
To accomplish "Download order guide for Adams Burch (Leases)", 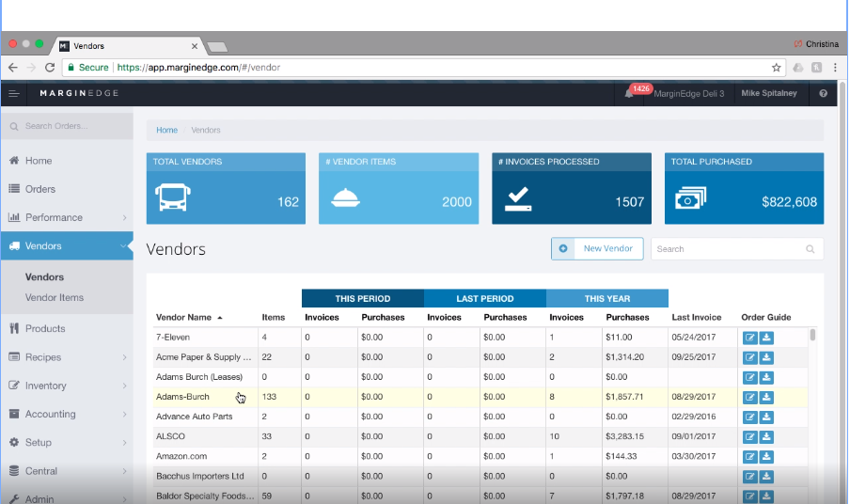I will pyautogui.click(x=766, y=377).
